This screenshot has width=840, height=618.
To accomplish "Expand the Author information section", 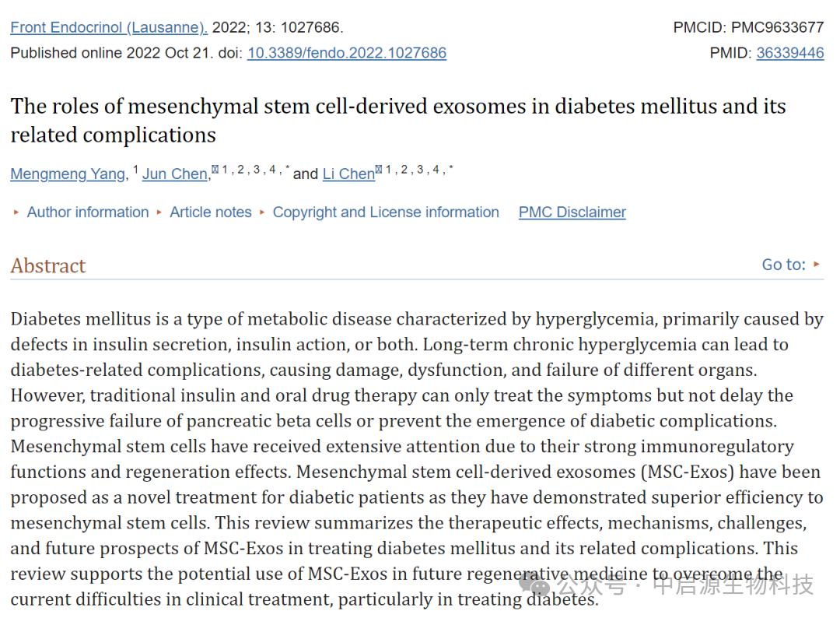I will coord(87,212).
